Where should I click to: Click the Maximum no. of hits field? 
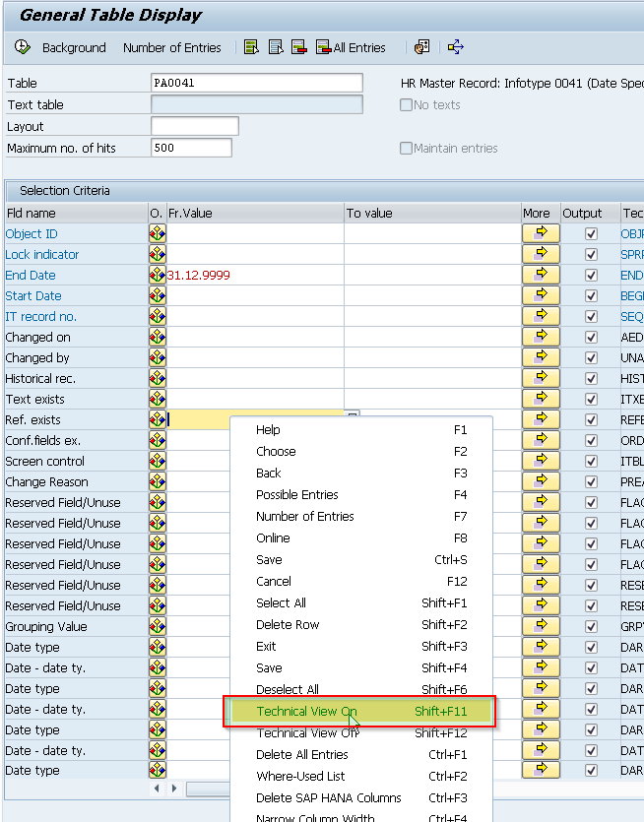tap(191, 149)
